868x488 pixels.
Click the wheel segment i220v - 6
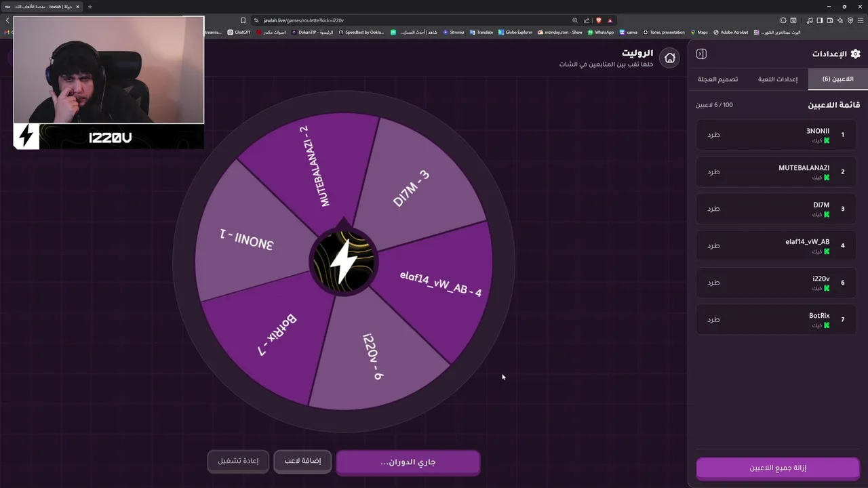coord(375,356)
